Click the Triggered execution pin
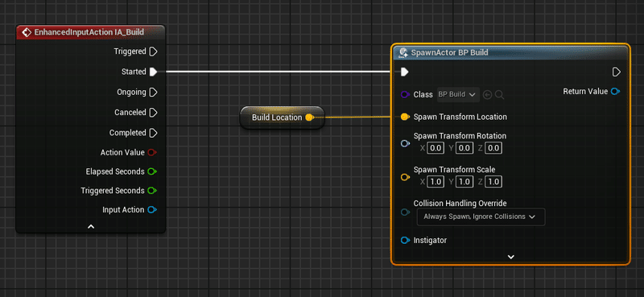644x297 pixels. pos(153,52)
